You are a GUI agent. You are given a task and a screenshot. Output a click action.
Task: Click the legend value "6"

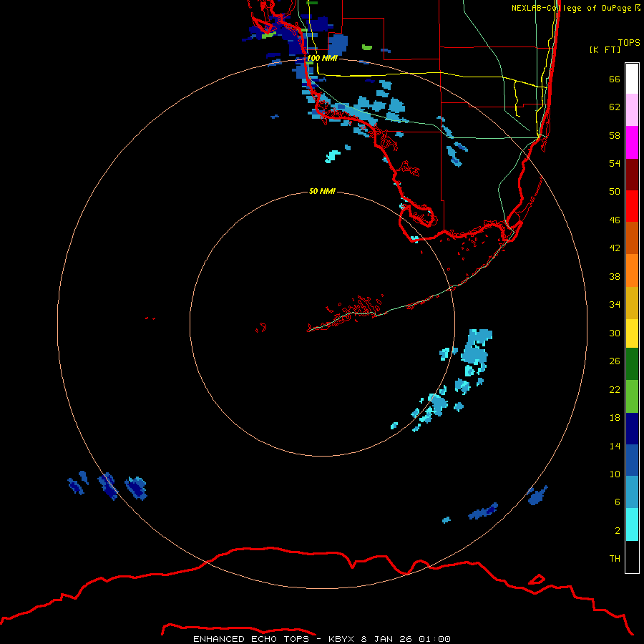[617, 502]
